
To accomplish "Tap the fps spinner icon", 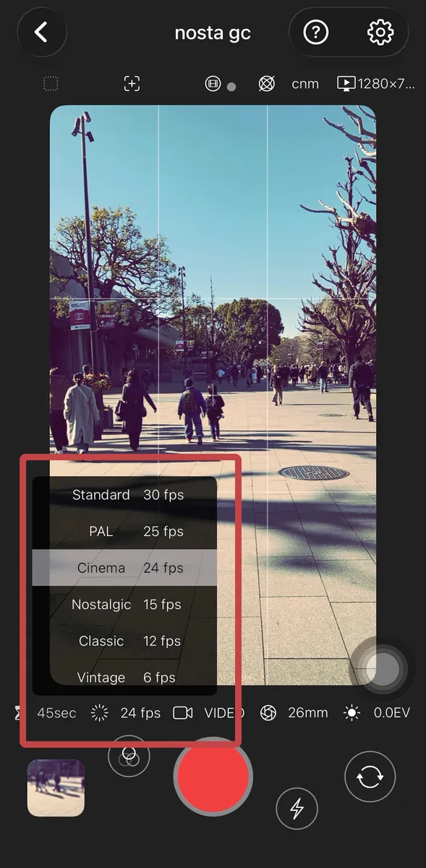I will pyautogui.click(x=99, y=713).
